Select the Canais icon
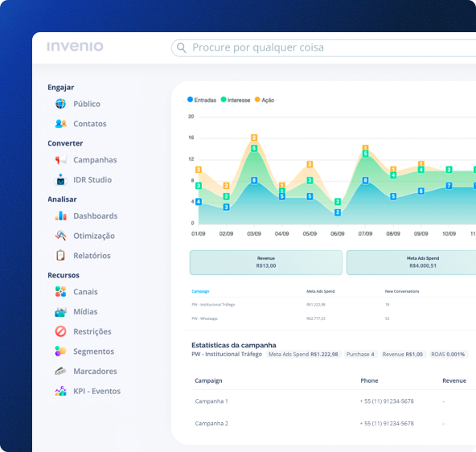The width and height of the screenshot is (476, 452). click(x=60, y=292)
